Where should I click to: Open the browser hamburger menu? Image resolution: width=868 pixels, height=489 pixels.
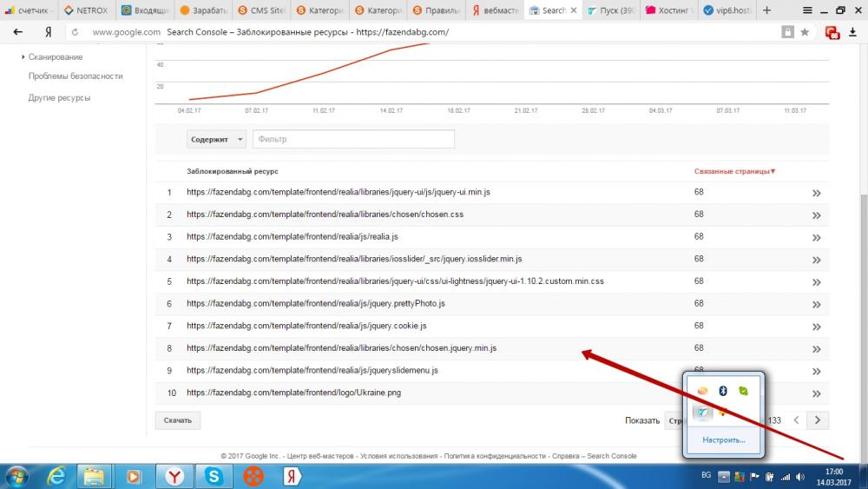tap(807, 10)
